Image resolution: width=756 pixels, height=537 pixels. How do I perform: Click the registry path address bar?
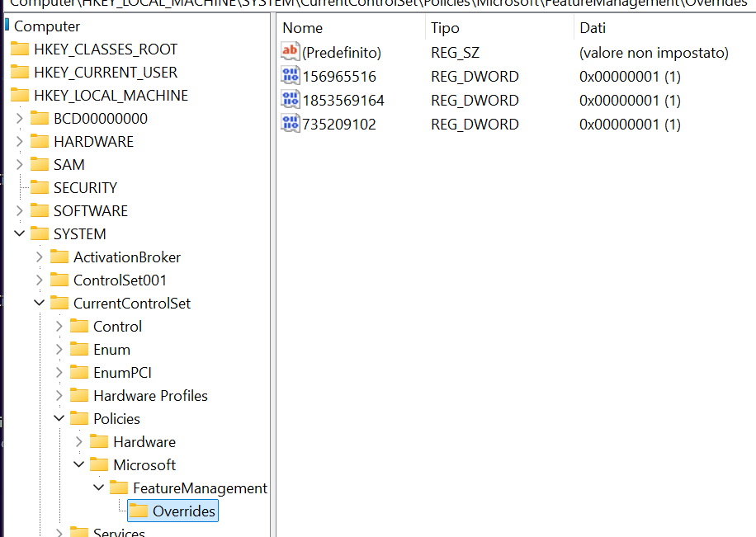click(378, 4)
